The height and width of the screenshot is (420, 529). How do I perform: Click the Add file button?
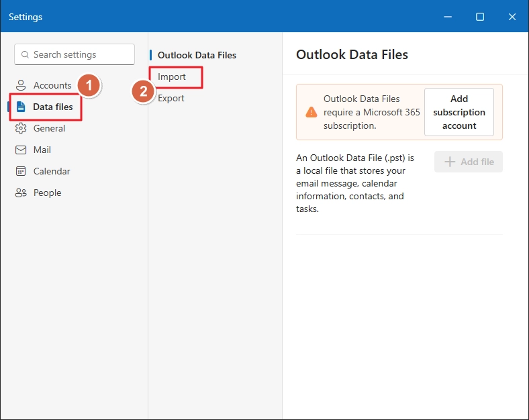click(469, 162)
